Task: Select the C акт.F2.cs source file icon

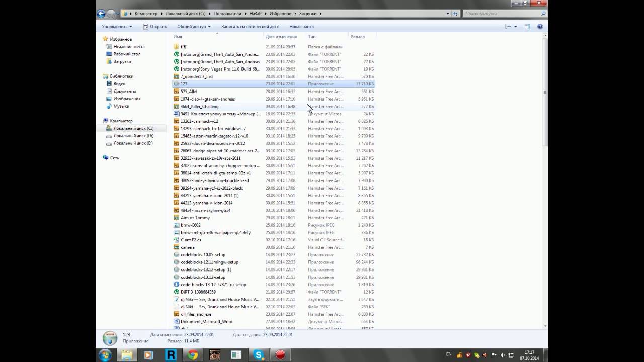Action: [x=177, y=240]
